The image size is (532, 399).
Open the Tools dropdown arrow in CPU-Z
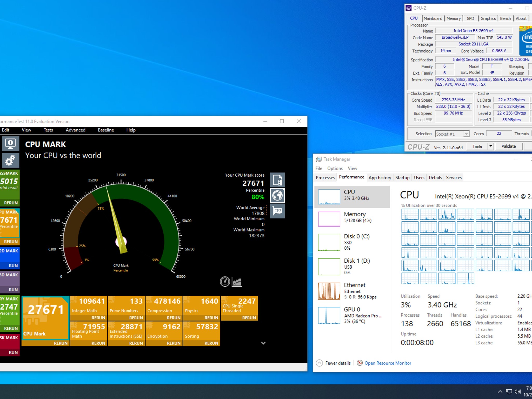click(490, 146)
